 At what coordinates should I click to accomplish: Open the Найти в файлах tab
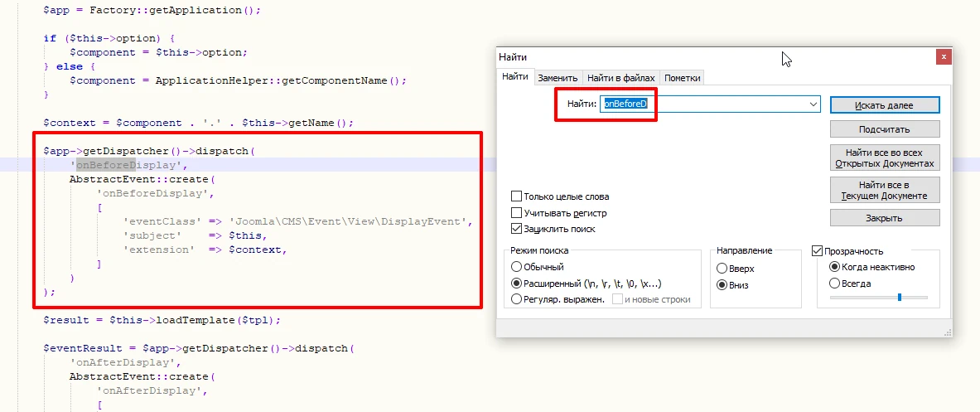(621, 78)
